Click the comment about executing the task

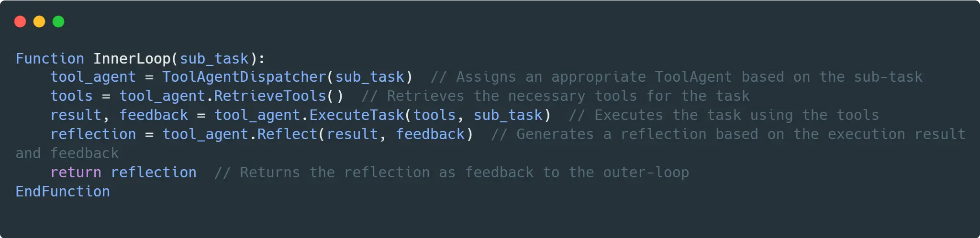point(724,115)
